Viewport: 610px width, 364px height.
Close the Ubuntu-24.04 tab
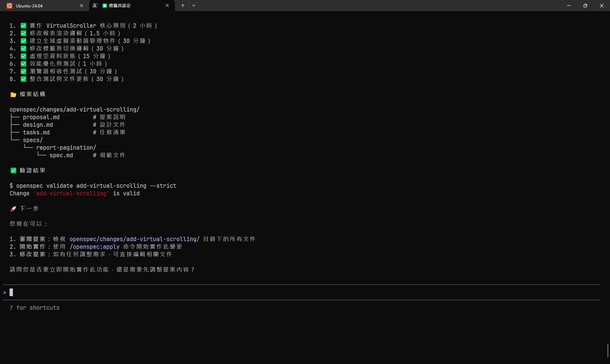pyautogui.click(x=81, y=6)
